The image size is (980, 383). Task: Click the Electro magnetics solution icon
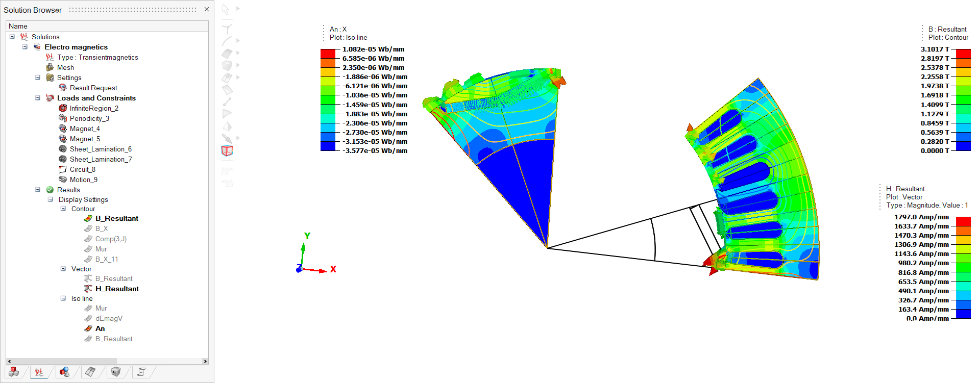point(37,47)
